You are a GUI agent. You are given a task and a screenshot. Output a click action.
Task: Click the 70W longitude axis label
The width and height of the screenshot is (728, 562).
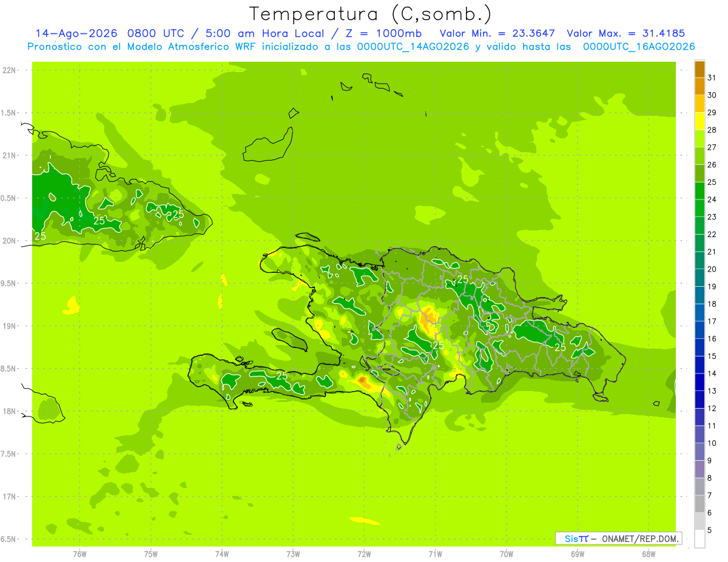click(x=507, y=554)
